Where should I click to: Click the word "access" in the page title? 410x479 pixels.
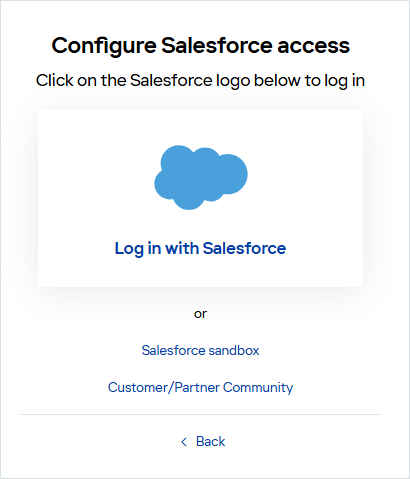pos(314,46)
